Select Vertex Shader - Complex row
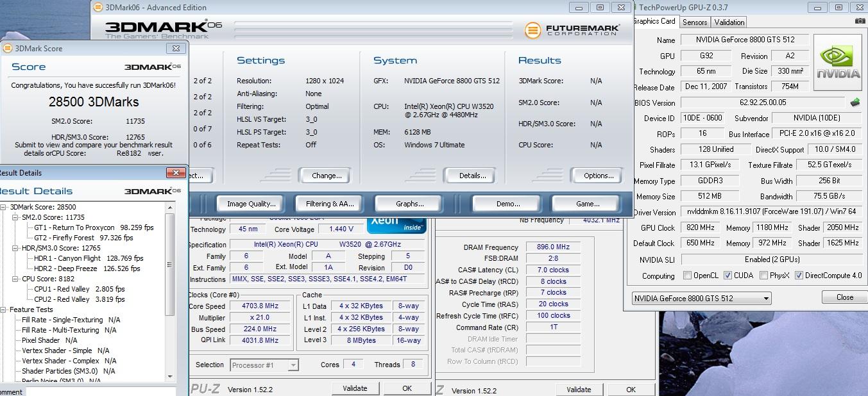868x396 pixels. (x=69, y=361)
